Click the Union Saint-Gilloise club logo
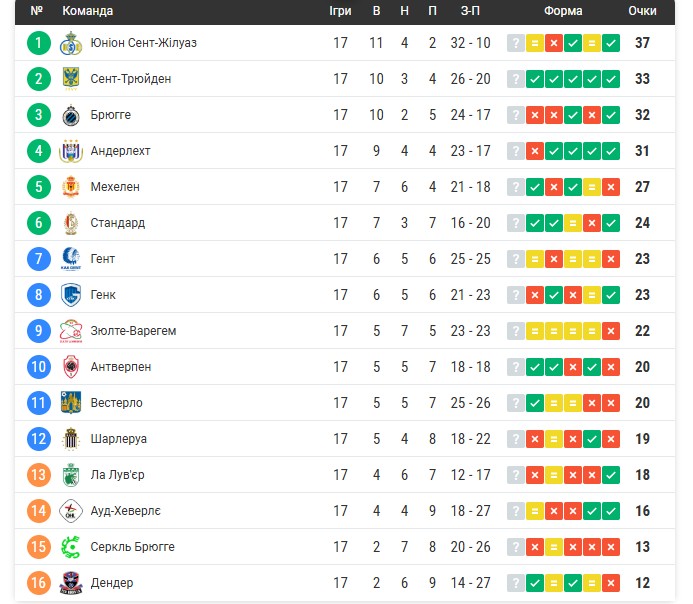Viewport: 693px width, 604px height. coord(70,43)
